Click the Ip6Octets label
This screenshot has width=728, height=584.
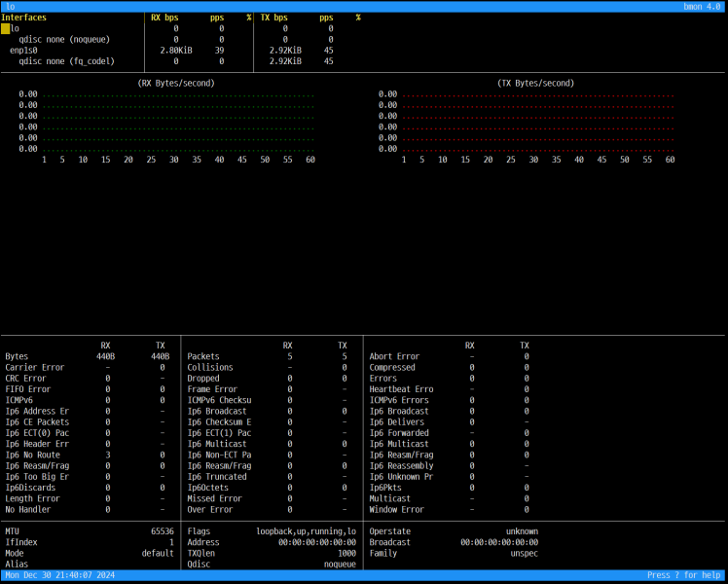207,488
